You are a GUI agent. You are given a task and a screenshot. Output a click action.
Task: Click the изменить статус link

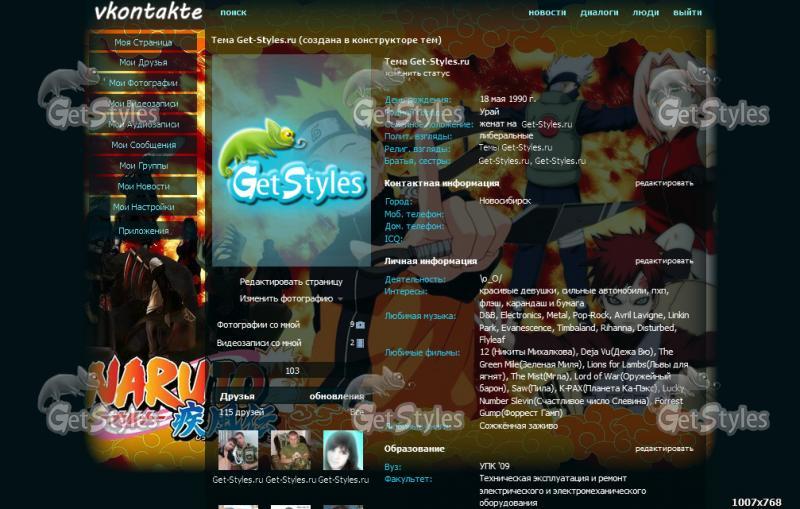pos(417,73)
